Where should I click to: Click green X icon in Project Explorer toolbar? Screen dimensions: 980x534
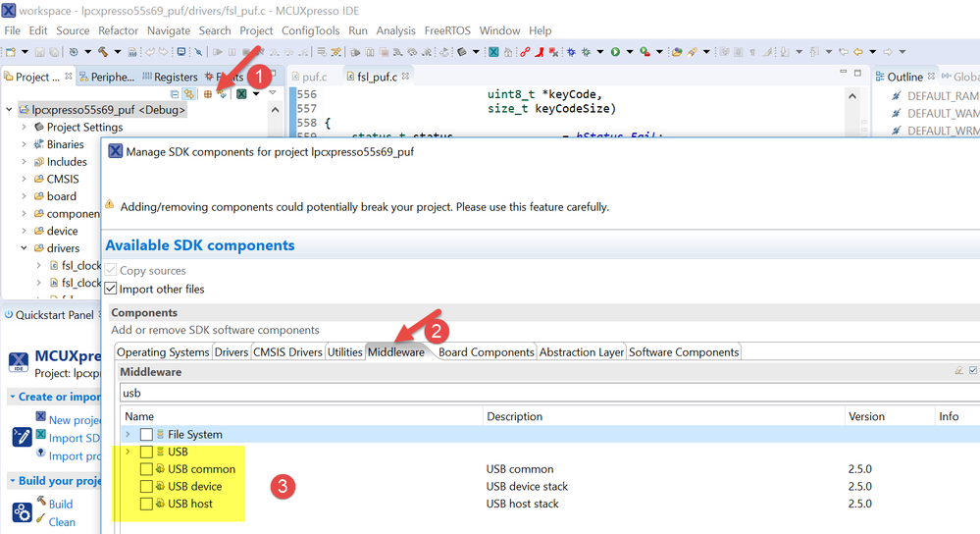tap(241, 94)
